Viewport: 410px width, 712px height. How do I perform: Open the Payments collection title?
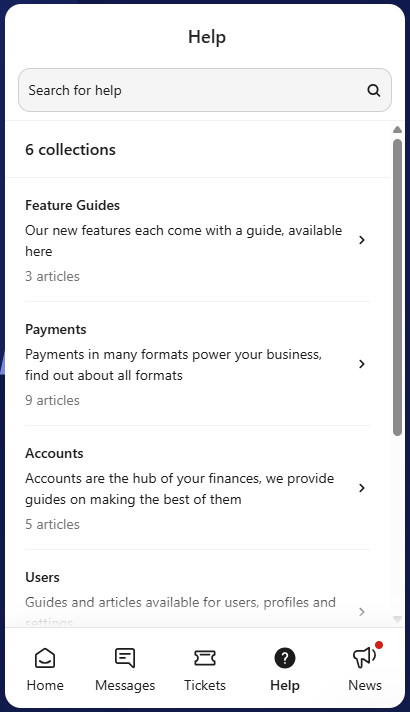point(55,329)
